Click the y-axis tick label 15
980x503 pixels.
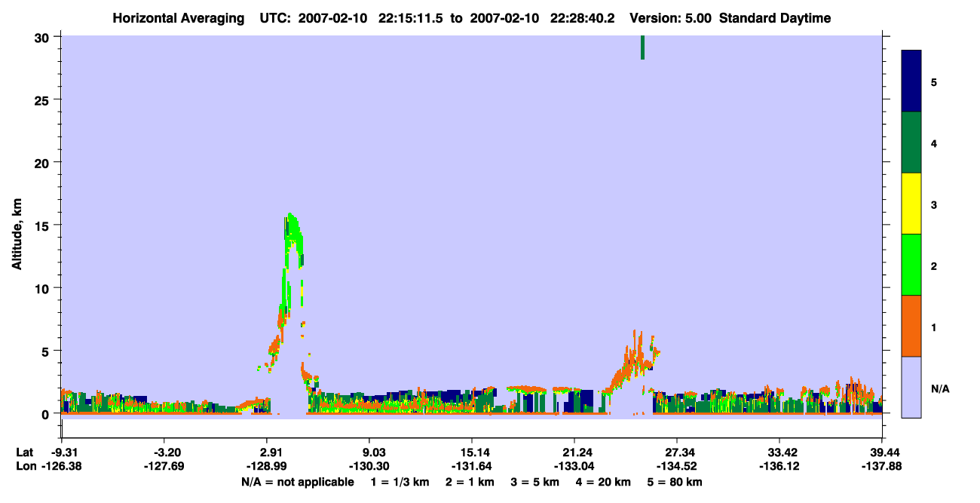[44, 225]
